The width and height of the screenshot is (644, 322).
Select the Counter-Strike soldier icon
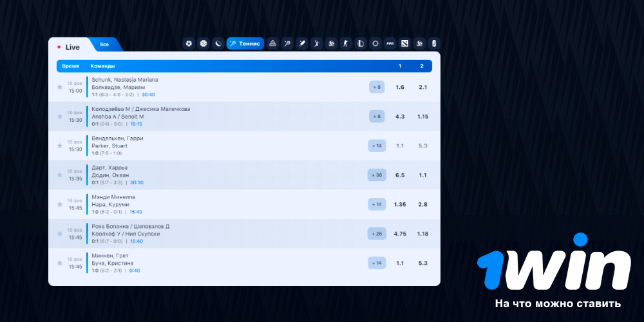point(346,44)
